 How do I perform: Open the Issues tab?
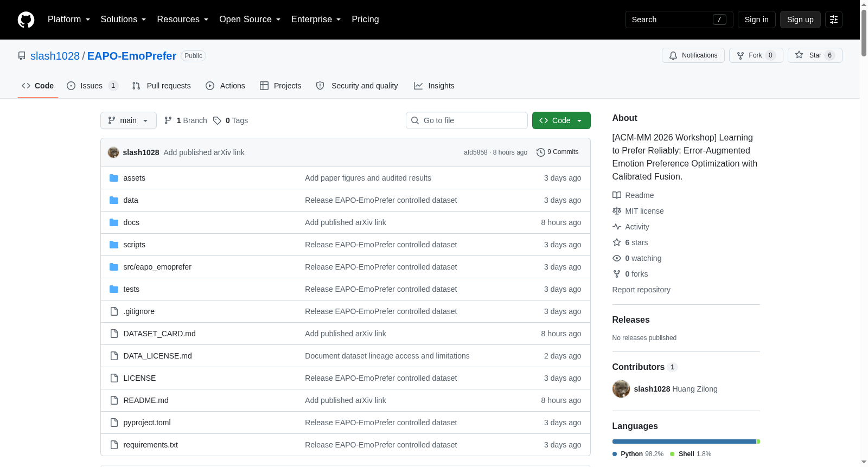coord(92,86)
